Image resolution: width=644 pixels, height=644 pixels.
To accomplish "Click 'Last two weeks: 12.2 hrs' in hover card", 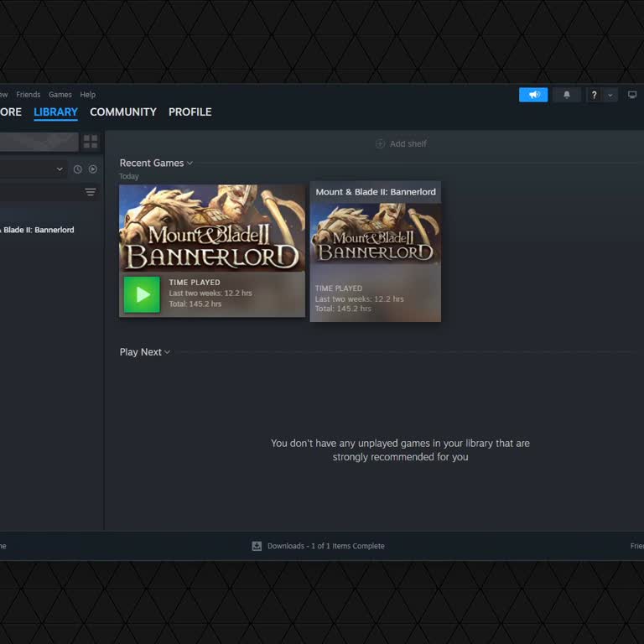I will (x=360, y=299).
